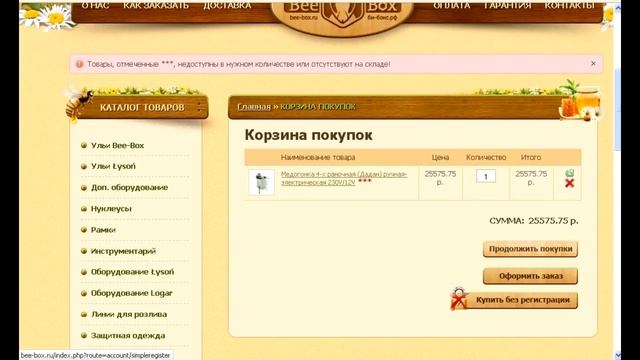The image size is (640, 360).
Task: Open 'ДОСТАВКА' menu item
Action: [x=227, y=5]
